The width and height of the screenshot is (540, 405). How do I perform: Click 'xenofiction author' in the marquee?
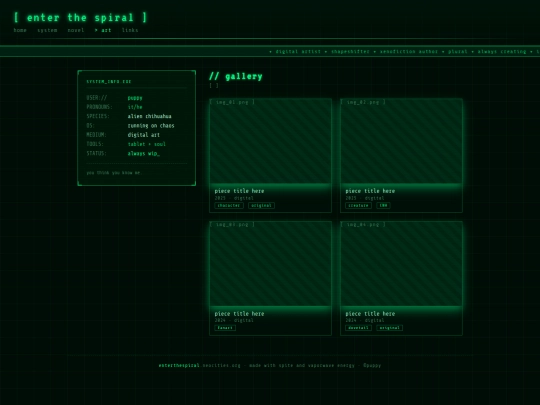click(x=409, y=52)
